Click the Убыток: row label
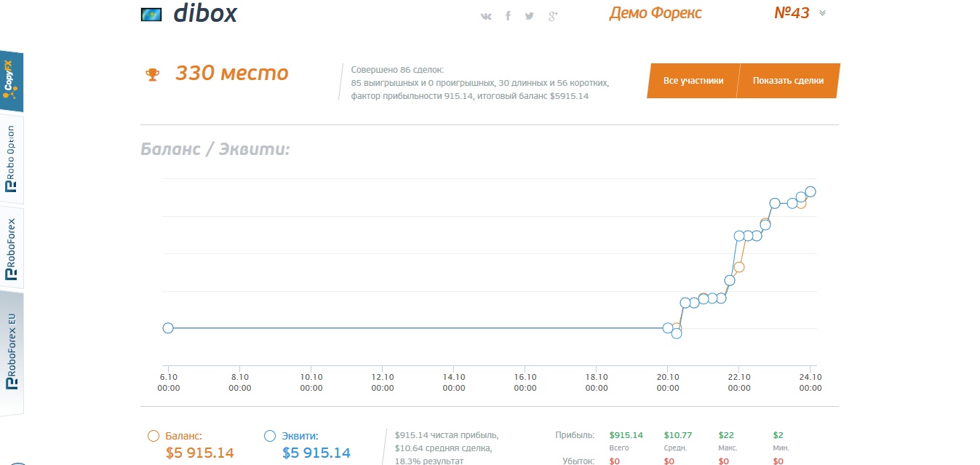Viewport: 980px width, 465px height. (578, 461)
